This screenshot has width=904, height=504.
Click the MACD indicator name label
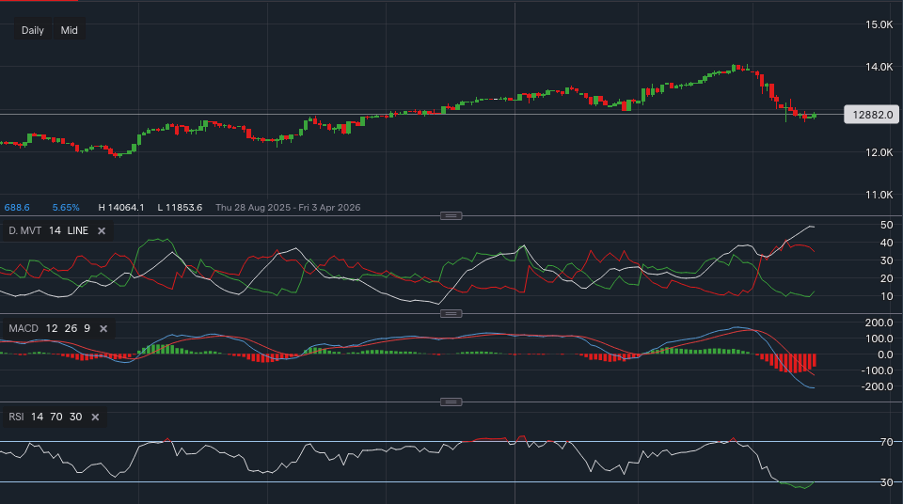[x=23, y=328]
